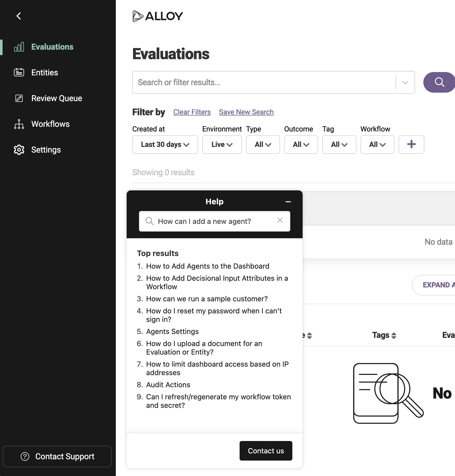455x476 pixels.
Task: Click the Help search magnifier icon
Action: point(150,221)
